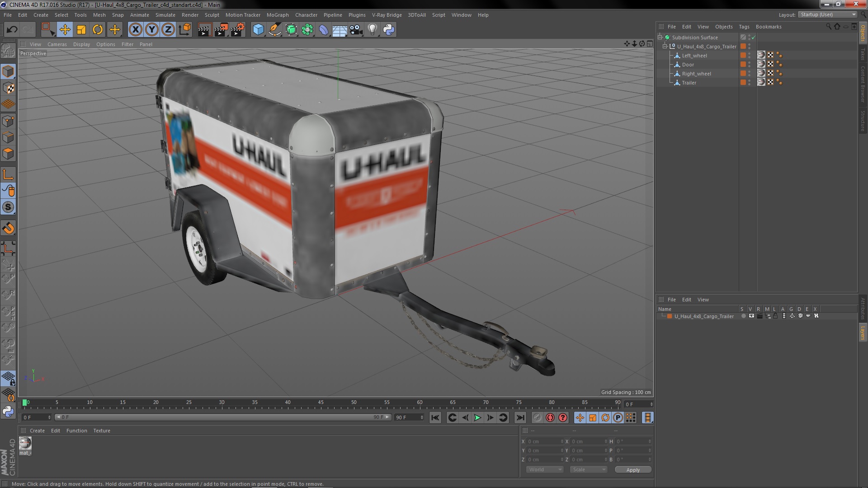This screenshot has height=488, width=868.
Task: Click the Undo arrow icon
Action: (x=12, y=30)
